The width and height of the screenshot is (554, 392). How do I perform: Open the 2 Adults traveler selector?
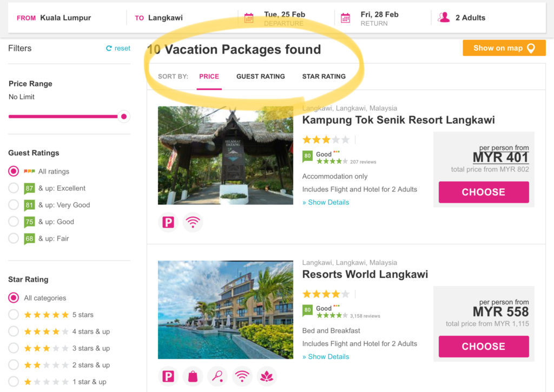pos(470,18)
